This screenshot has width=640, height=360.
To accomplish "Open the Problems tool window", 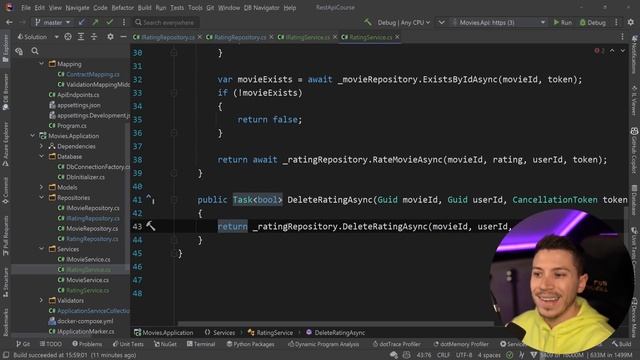I will (x=87, y=344).
